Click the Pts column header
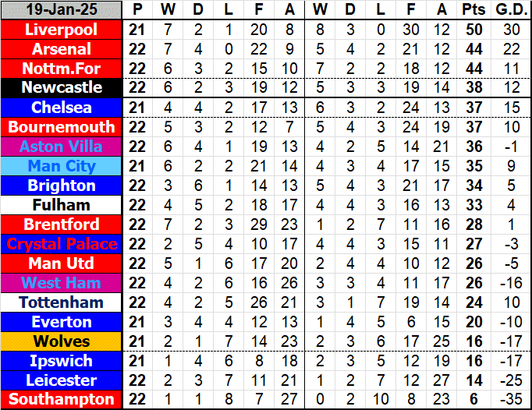Viewport: 532px width, 410px height. (471, 10)
